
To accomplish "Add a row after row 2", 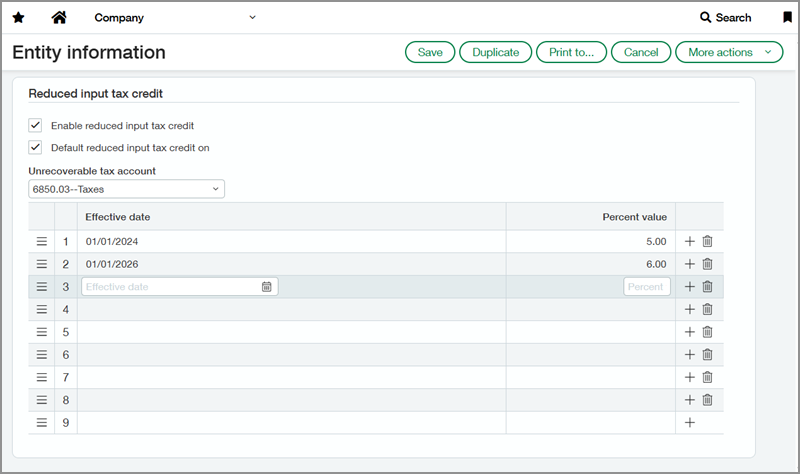I will pyautogui.click(x=689, y=264).
